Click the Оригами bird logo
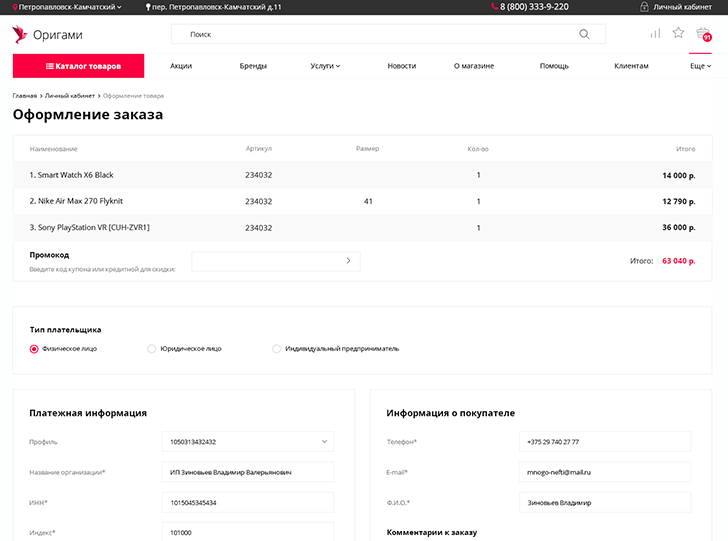The width and height of the screenshot is (728, 541). (x=20, y=34)
